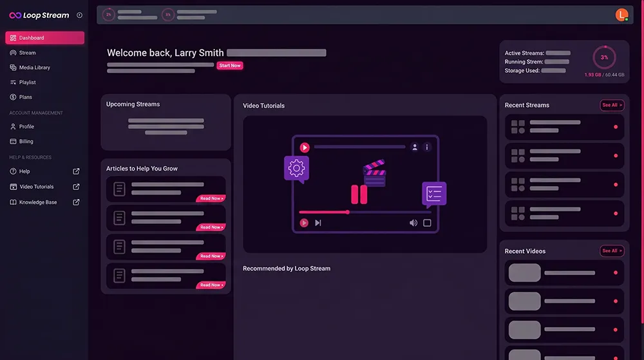This screenshot has height=360, width=644.
Task: Open external link icon beside Video Tutorials
Action: [x=76, y=187]
